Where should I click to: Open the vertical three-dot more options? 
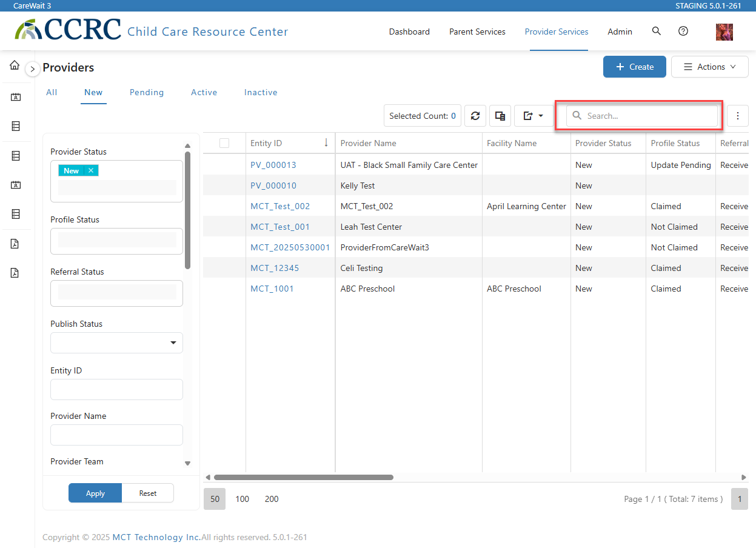737,116
